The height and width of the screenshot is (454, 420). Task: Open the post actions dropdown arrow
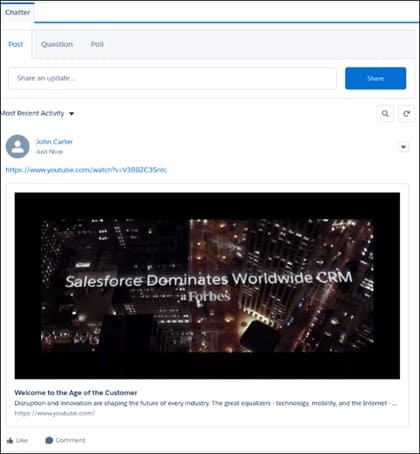tap(403, 147)
